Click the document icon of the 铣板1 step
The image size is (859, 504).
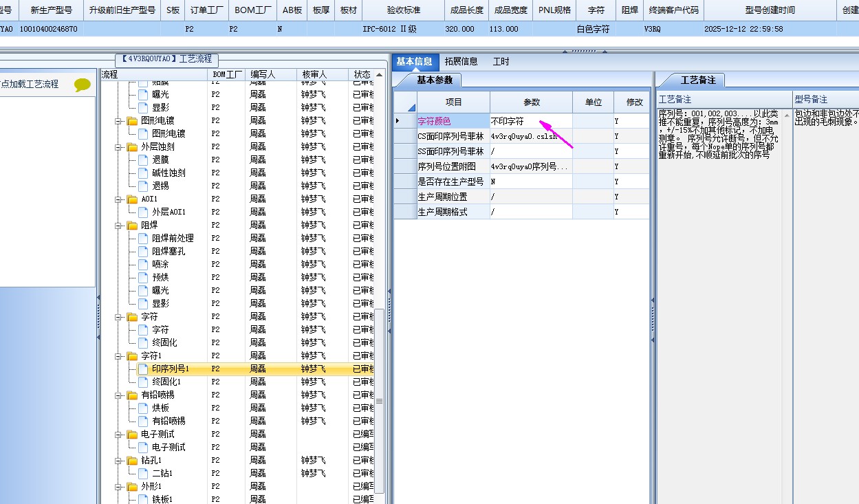tap(143, 499)
